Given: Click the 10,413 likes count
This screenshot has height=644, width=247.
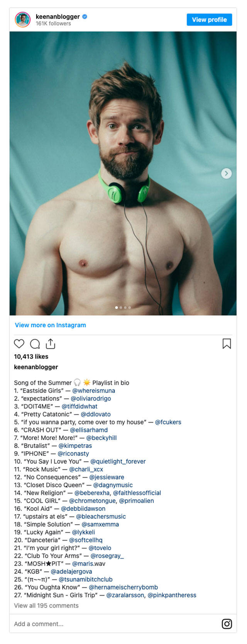Looking at the screenshot, I should pyautogui.click(x=31, y=356).
